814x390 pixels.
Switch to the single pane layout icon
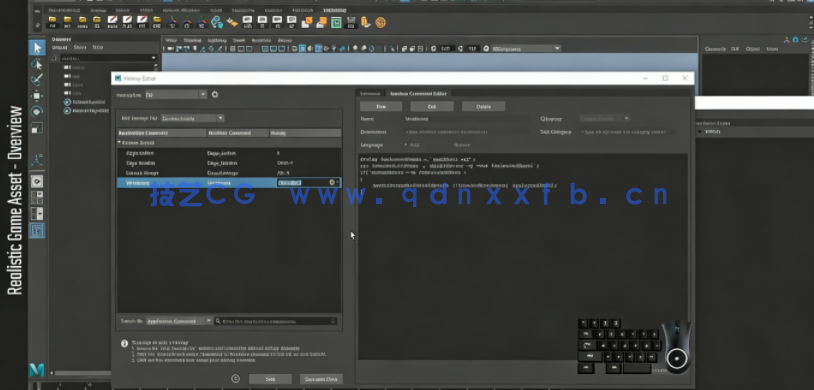(x=37, y=181)
